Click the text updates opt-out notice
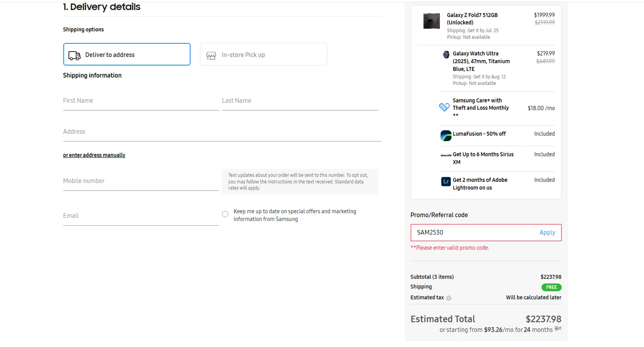The height and width of the screenshot is (347, 644). (300, 181)
